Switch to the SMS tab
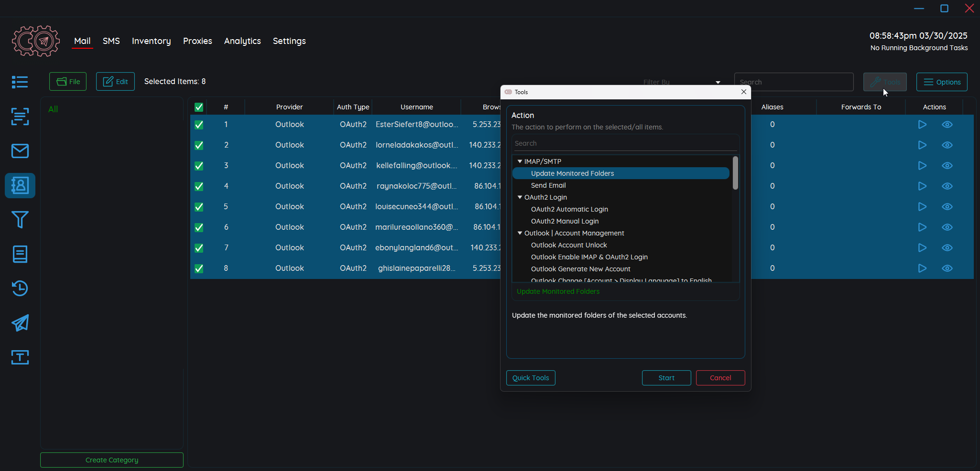980x471 pixels. [x=111, y=41]
